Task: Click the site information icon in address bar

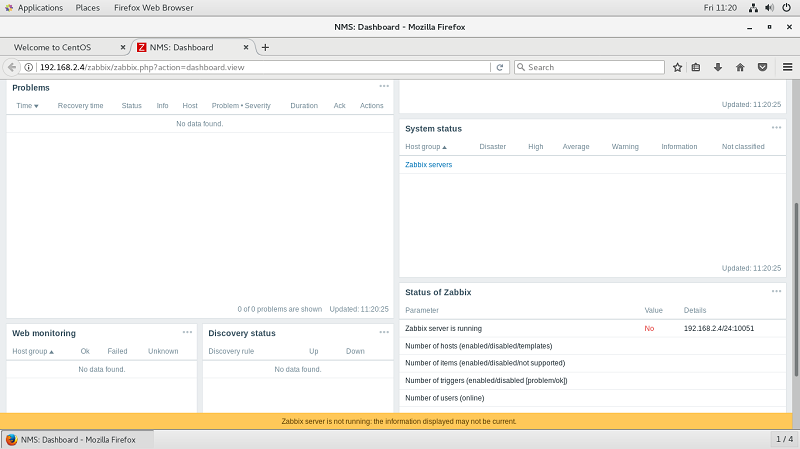Action: pos(28,67)
